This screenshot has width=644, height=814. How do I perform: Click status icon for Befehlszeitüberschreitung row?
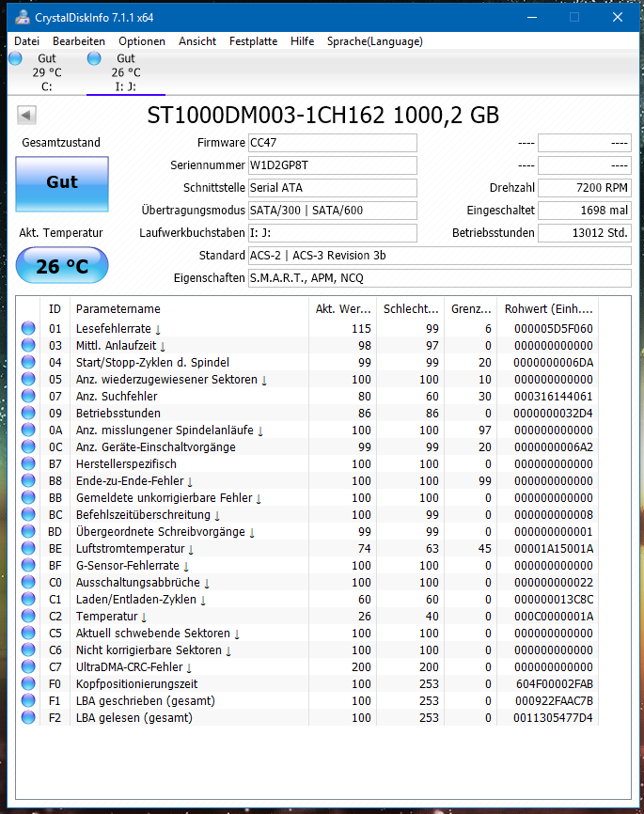pyautogui.click(x=28, y=514)
